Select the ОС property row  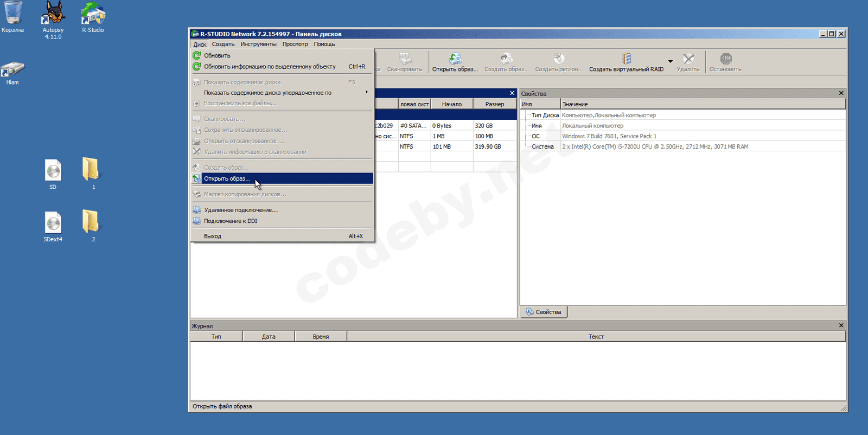pos(683,136)
